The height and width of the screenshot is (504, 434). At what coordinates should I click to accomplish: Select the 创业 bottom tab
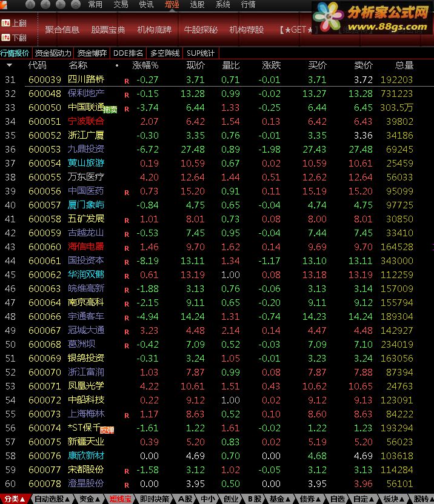point(231,499)
